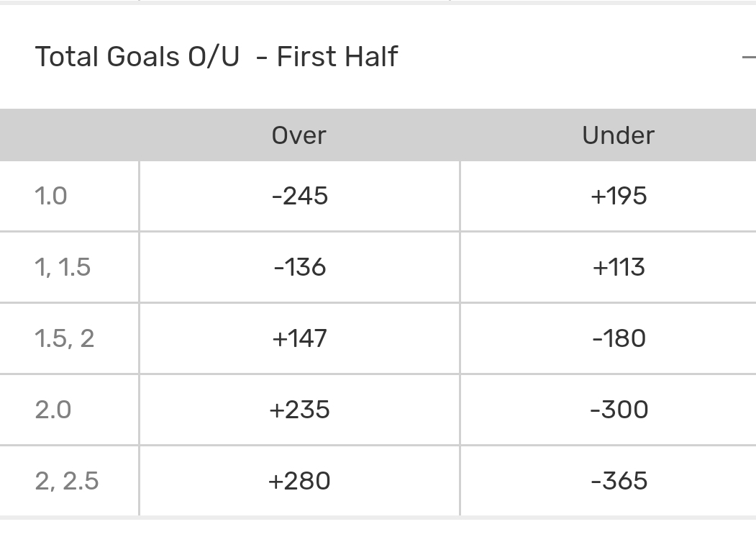The height and width of the screenshot is (550, 756).
Task: Pick Over 1, 1.5 at -136
Action: click(x=299, y=267)
